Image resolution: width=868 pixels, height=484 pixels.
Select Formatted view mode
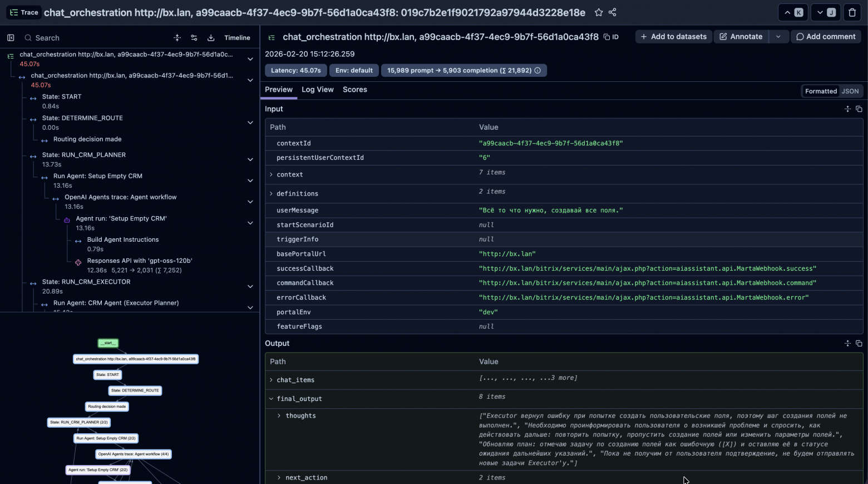[x=821, y=91]
